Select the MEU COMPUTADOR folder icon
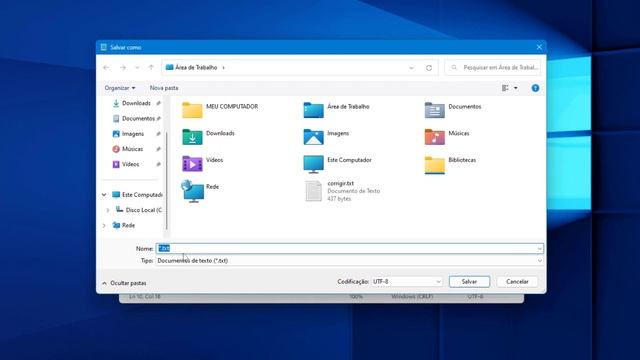The width and height of the screenshot is (640, 360). click(192, 110)
